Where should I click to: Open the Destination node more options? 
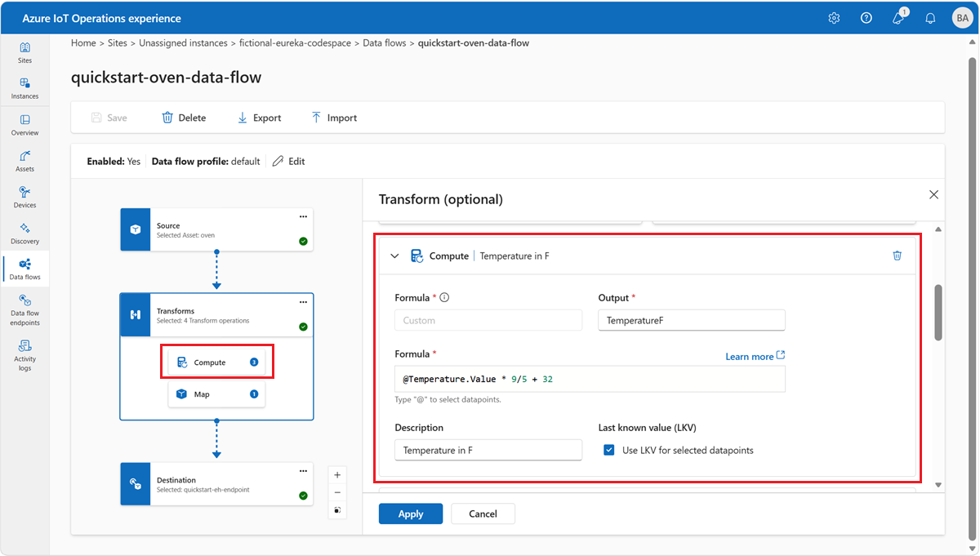[x=303, y=471]
